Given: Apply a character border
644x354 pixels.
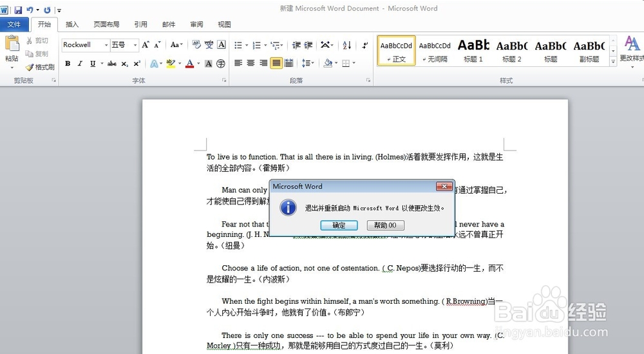Looking at the screenshot, I should point(222,45).
